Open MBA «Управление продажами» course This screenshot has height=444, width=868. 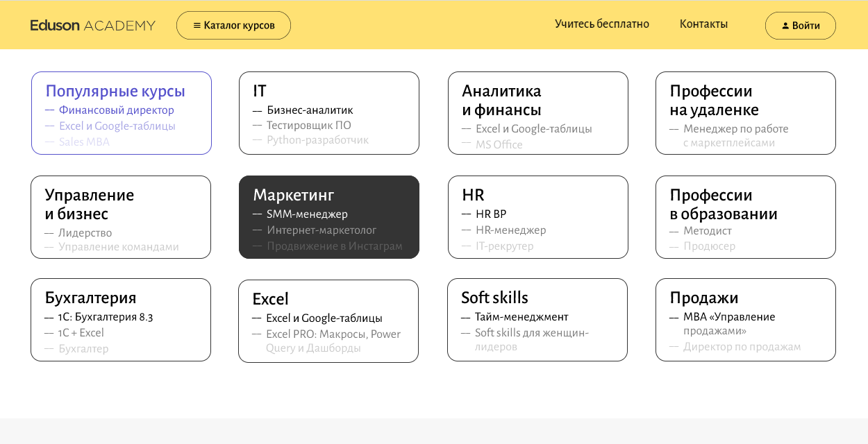click(x=729, y=323)
